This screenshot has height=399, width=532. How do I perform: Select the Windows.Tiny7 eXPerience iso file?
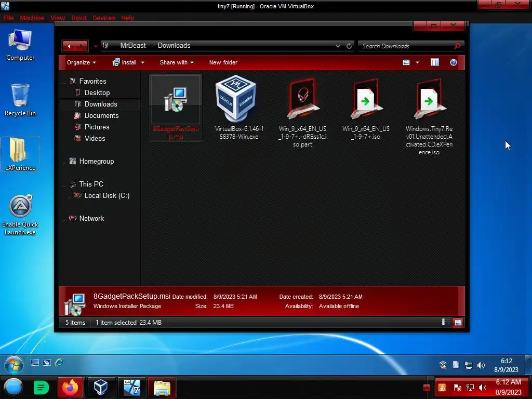click(x=429, y=116)
